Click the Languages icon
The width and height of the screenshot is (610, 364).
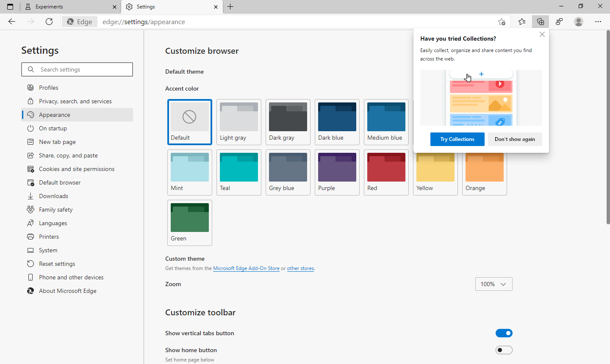coord(30,223)
